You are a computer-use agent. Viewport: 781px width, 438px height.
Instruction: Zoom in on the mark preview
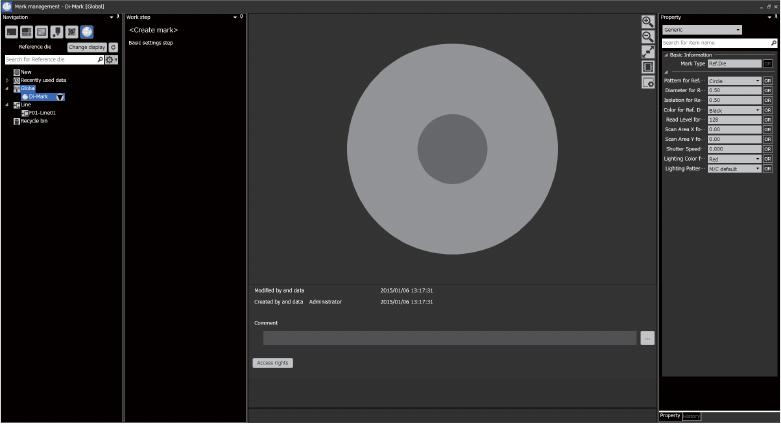click(x=648, y=21)
